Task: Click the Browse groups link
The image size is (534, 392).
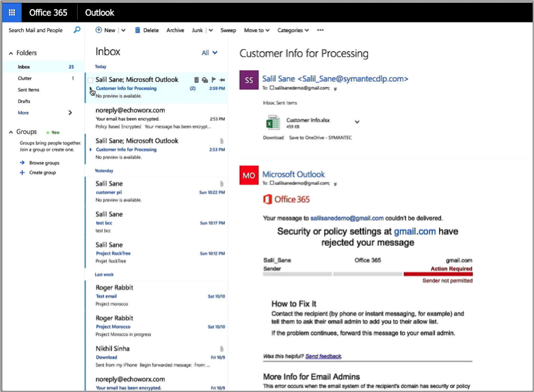Action: pos(44,163)
